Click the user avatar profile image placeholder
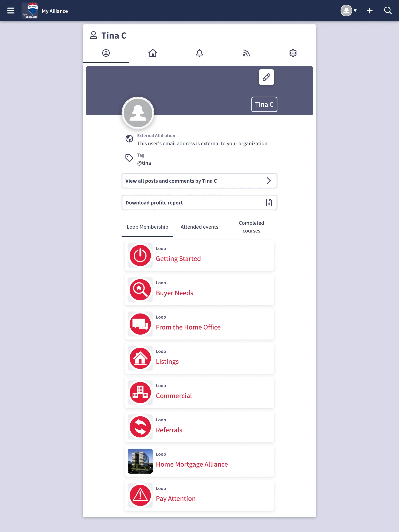Screen dimensions: 399x532 click(138, 112)
